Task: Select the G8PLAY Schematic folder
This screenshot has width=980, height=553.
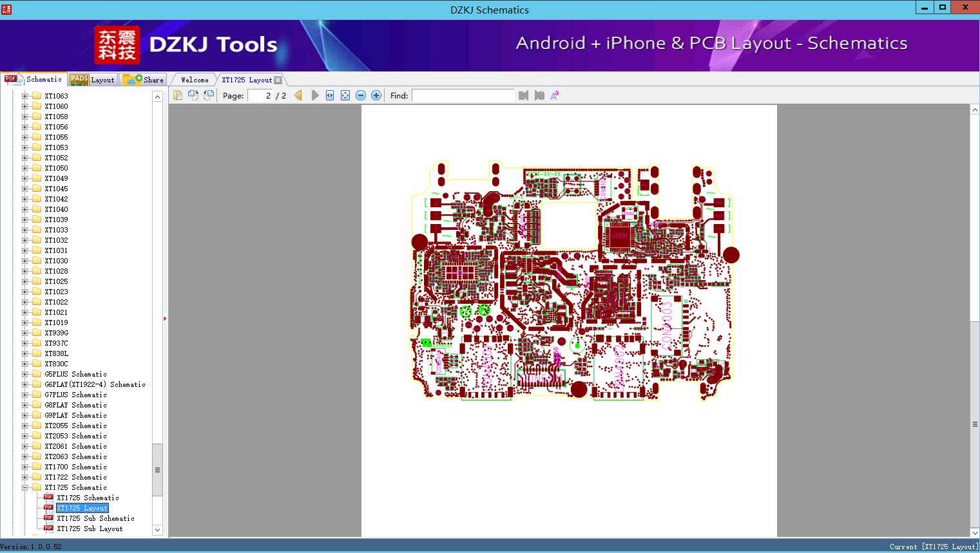Action: (x=75, y=405)
